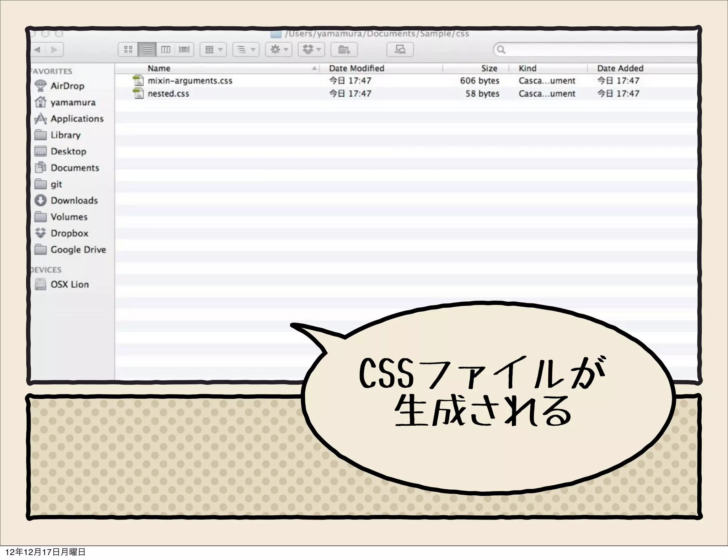
Task: Click the 606 bytes size cell
Action: click(480, 81)
